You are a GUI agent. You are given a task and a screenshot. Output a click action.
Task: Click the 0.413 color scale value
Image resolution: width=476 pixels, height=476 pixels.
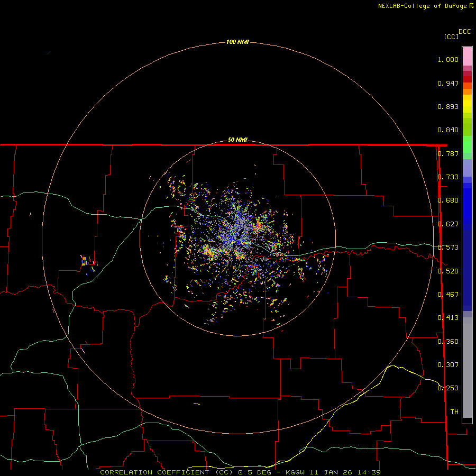[x=448, y=318]
